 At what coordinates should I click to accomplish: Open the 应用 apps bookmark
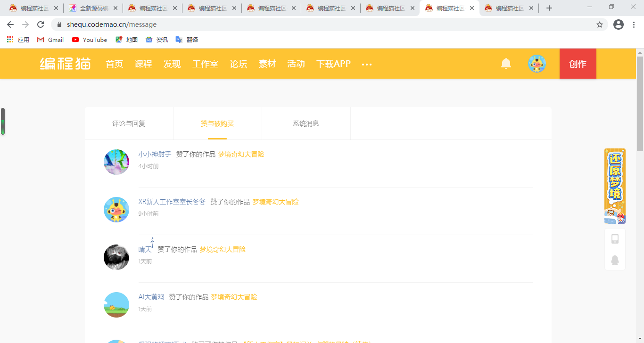coord(18,40)
